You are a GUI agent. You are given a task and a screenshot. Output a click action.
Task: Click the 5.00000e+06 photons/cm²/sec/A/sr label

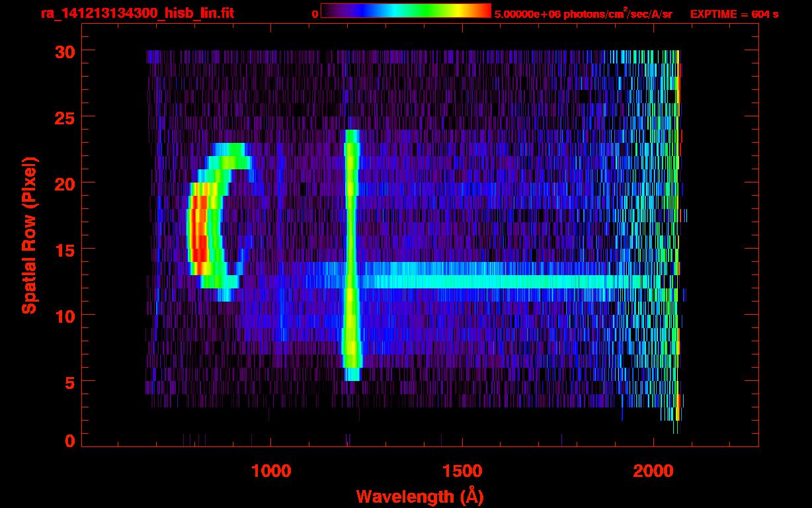coord(583,13)
